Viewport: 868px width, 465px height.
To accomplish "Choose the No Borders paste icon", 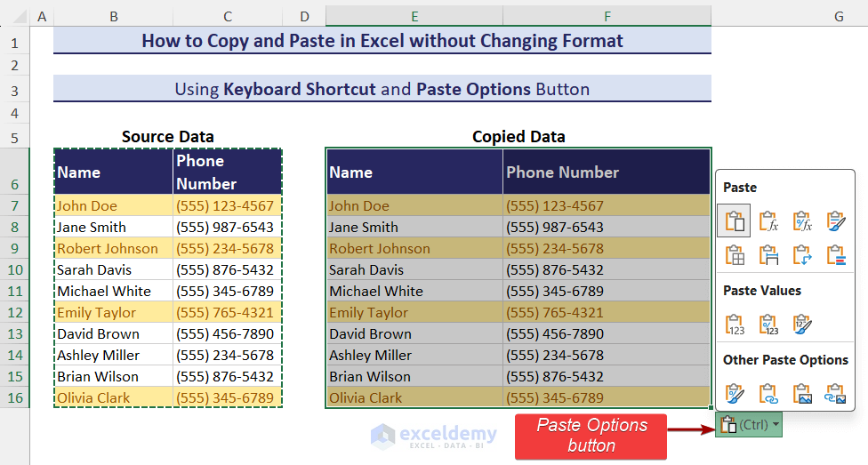I will tap(735, 255).
